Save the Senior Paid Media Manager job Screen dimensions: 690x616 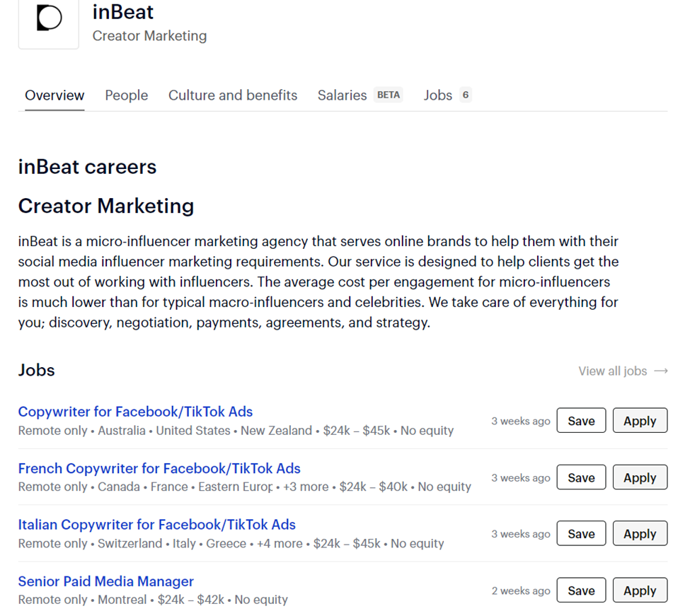tap(581, 591)
